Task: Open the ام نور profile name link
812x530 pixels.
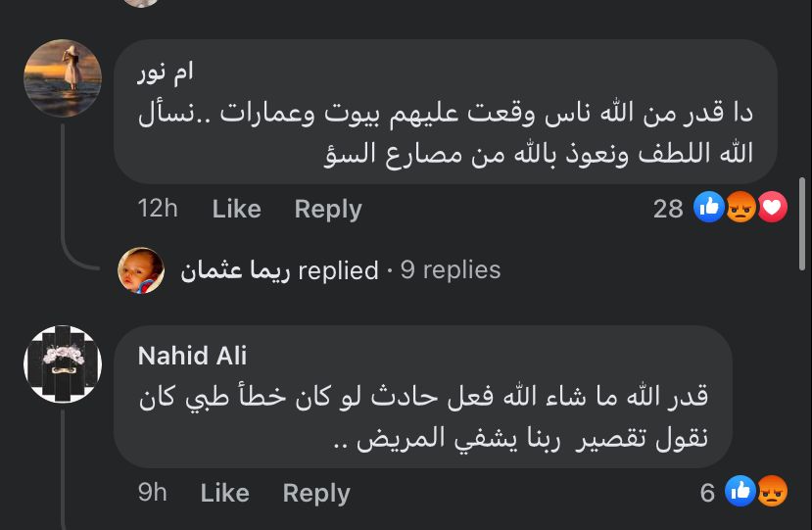Action: [166, 72]
